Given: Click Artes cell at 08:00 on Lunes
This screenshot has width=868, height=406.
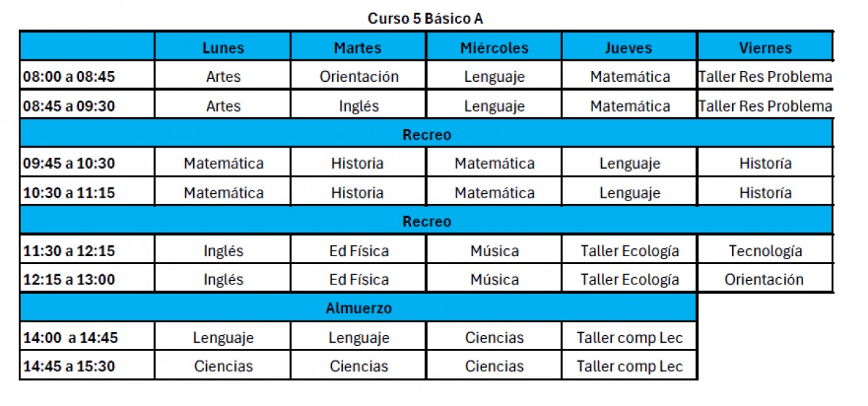Looking at the screenshot, I should pyautogui.click(x=223, y=76).
